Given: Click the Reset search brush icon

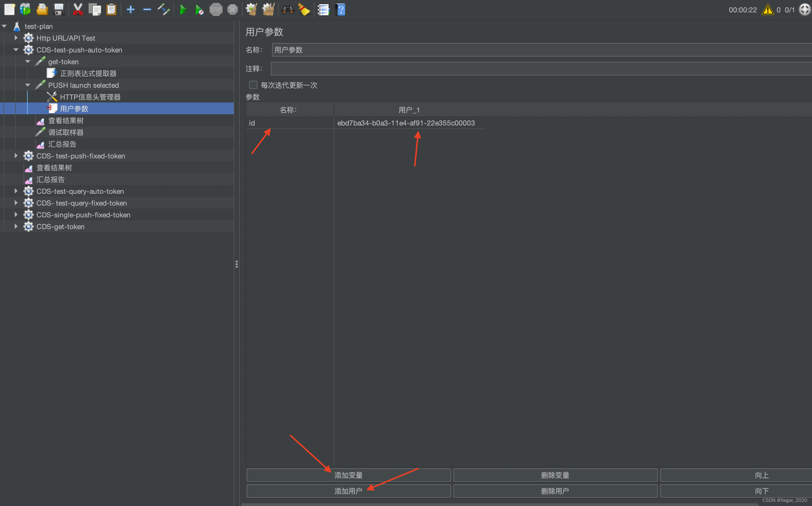Looking at the screenshot, I should 304,9.
